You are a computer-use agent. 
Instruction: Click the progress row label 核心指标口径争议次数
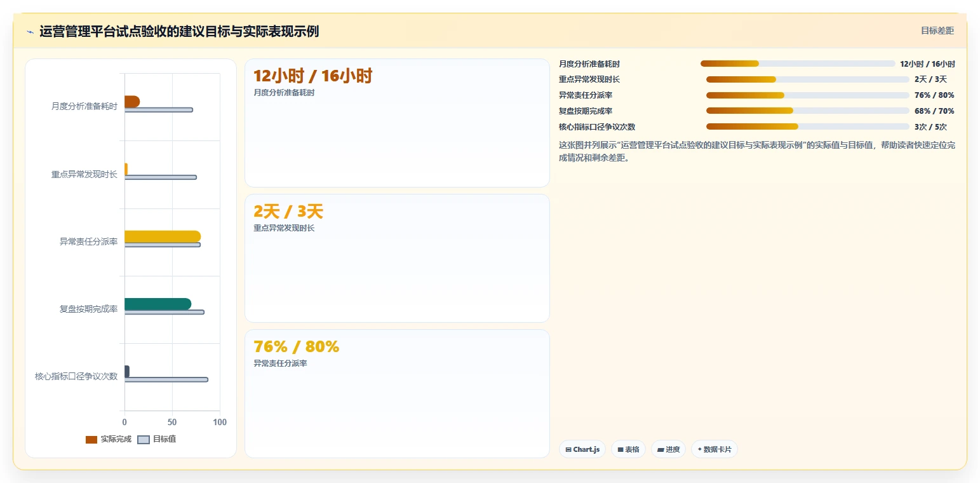pyautogui.click(x=597, y=127)
